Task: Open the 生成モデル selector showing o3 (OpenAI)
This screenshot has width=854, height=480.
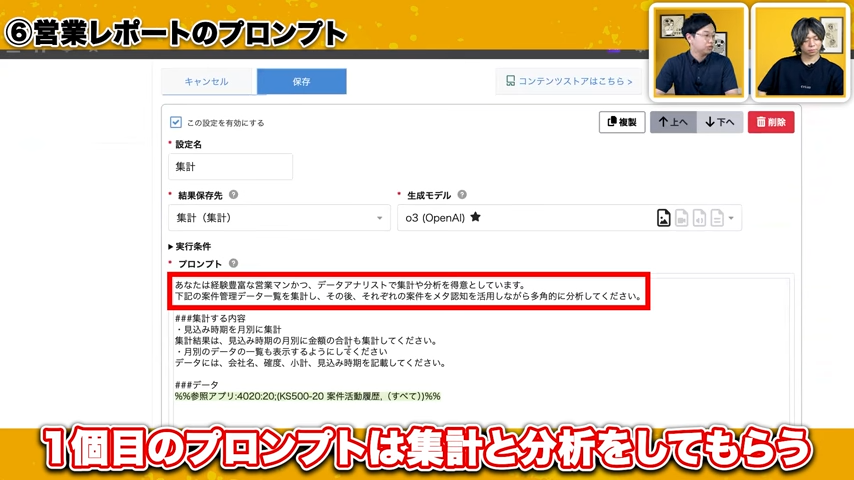Action: tap(569, 218)
